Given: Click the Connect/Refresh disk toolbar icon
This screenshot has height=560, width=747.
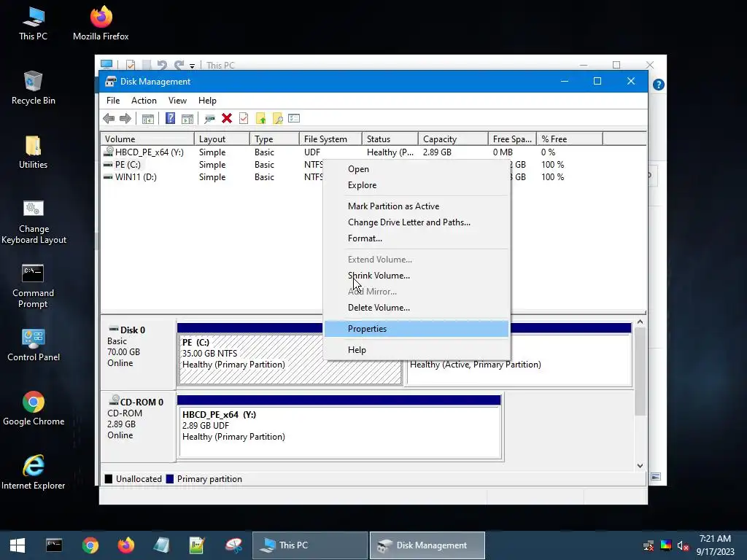Looking at the screenshot, I should coord(209,119).
